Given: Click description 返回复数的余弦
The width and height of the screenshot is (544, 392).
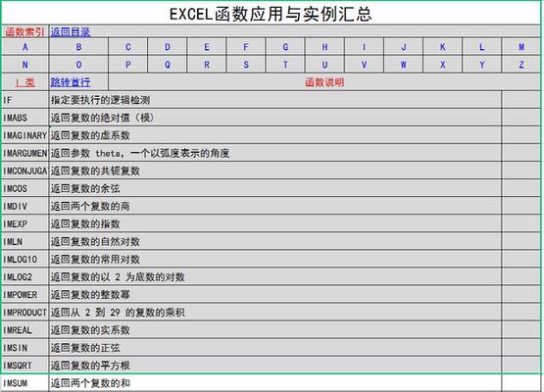Looking at the screenshot, I should [85, 189].
